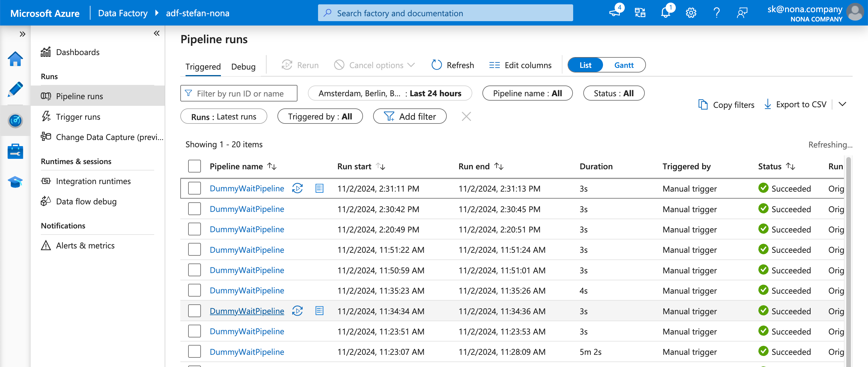Open the notifications bell icon
The width and height of the screenshot is (868, 367).
pyautogui.click(x=665, y=13)
